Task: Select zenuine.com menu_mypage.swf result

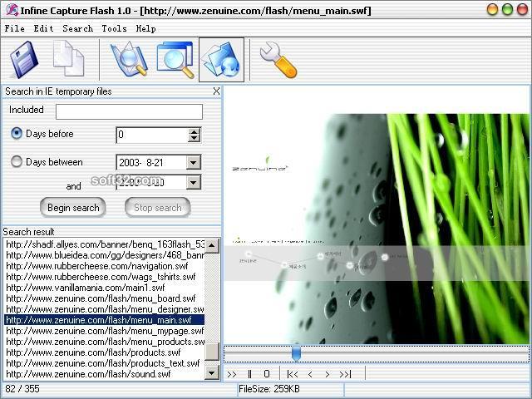Action: tap(105, 331)
